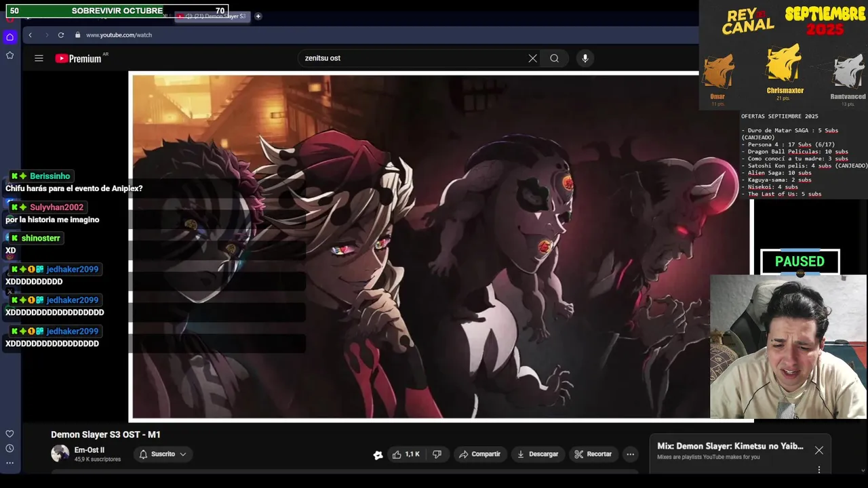Screen dimensions: 868x488
Task: Click the Rantvanced wolf icon
Action: pyautogui.click(x=848, y=70)
